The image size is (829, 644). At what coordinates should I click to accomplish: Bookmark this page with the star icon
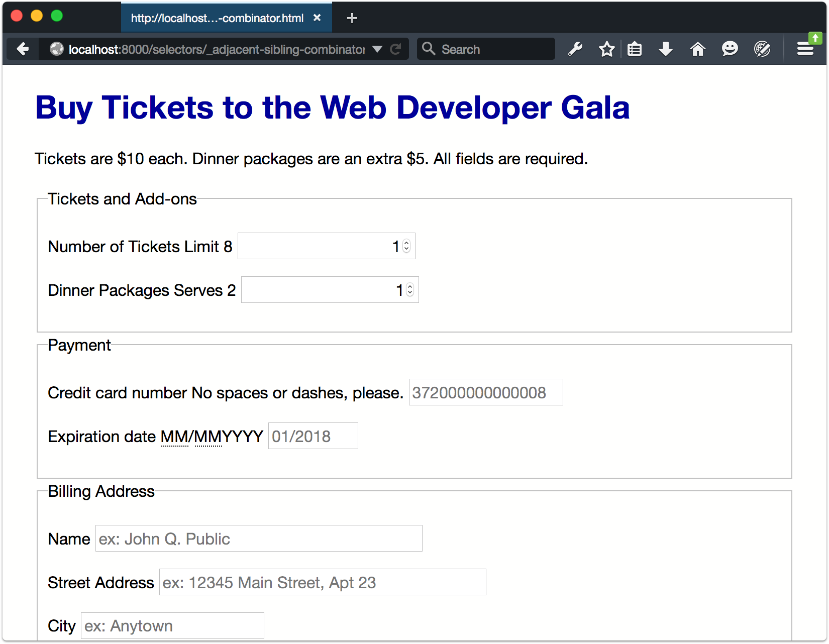click(606, 49)
